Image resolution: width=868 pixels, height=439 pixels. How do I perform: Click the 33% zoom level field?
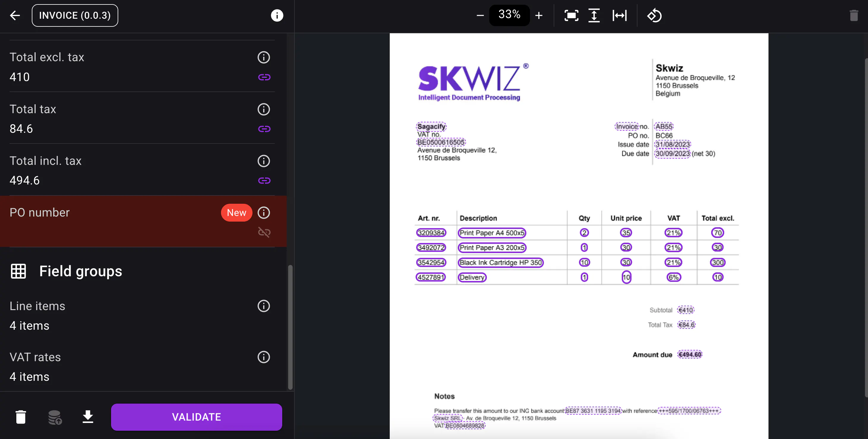click(509, 15)
